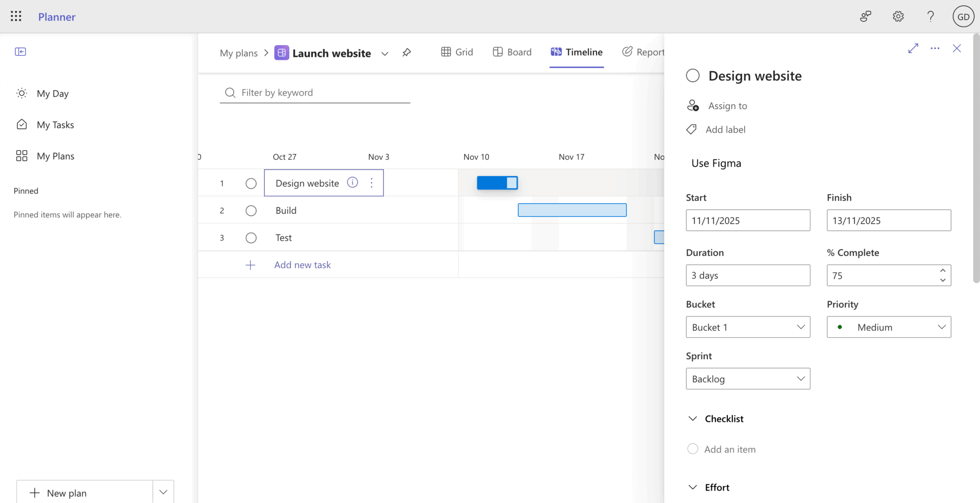The width and height of the screenshot is (980, 503).
Task: Complete Design website in details pane
Action: (692, 76)
